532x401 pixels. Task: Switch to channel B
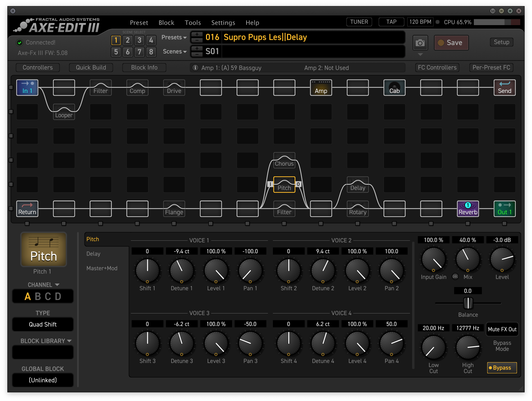38,296
